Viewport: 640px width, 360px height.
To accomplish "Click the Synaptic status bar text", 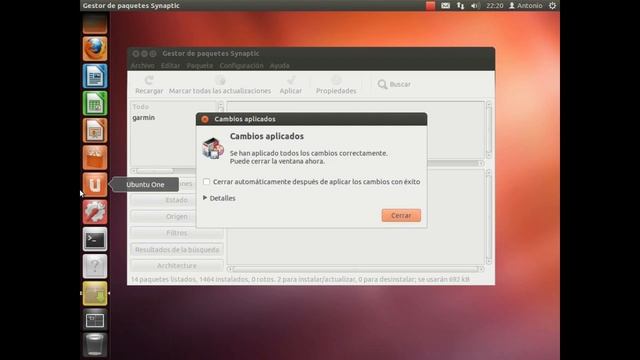I will click(300, 280).
